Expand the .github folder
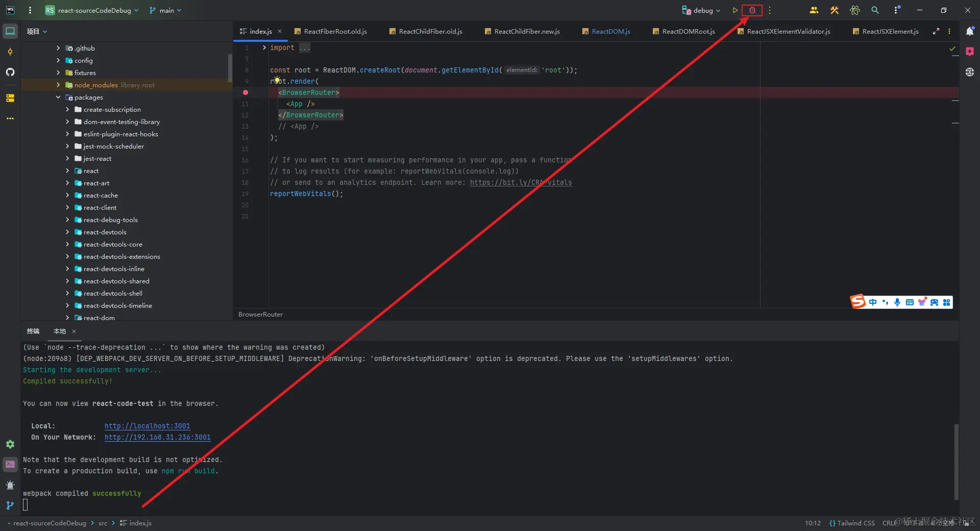Image resolution: width=980 pixels, height=531 pixels. tap(58, 48)
